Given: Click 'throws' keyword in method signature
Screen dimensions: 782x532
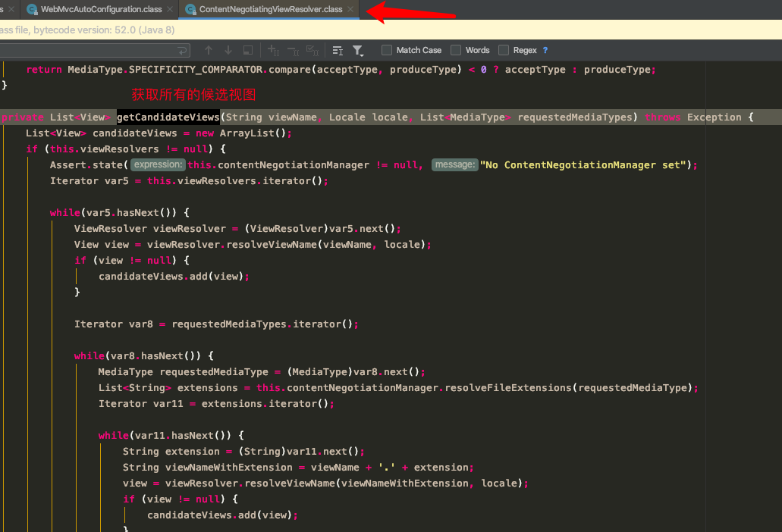Looking at the screenshot, I should pyautogui.click(x=663, y=117).
